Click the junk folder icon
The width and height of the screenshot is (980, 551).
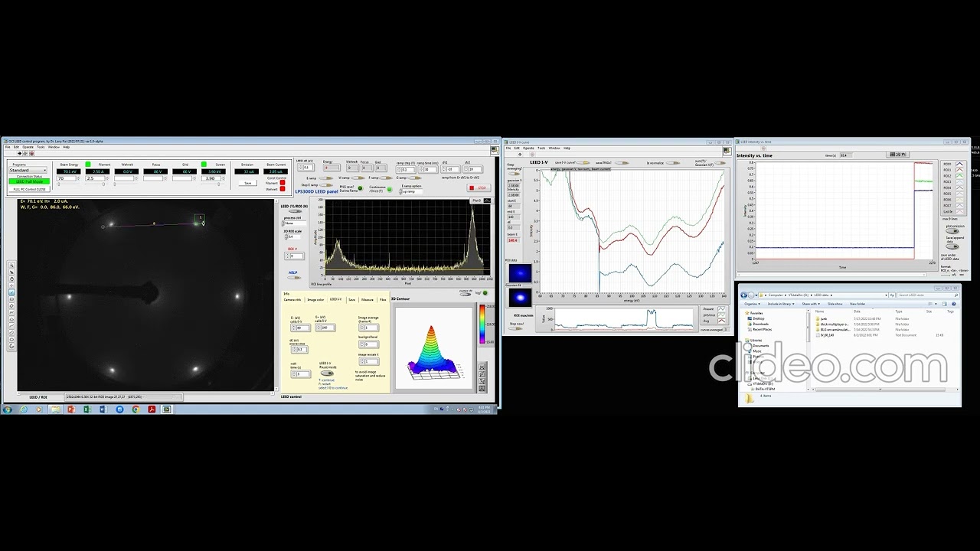coord(817,318)
